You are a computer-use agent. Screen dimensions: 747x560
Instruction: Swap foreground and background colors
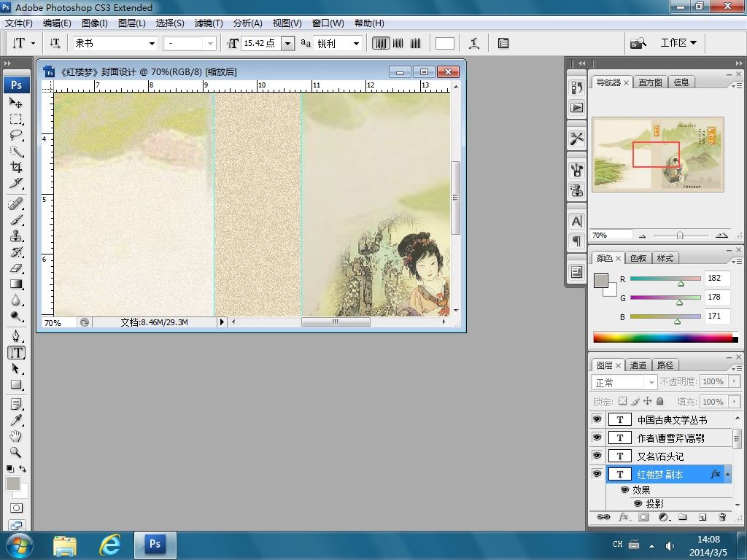tap(23, 469)
